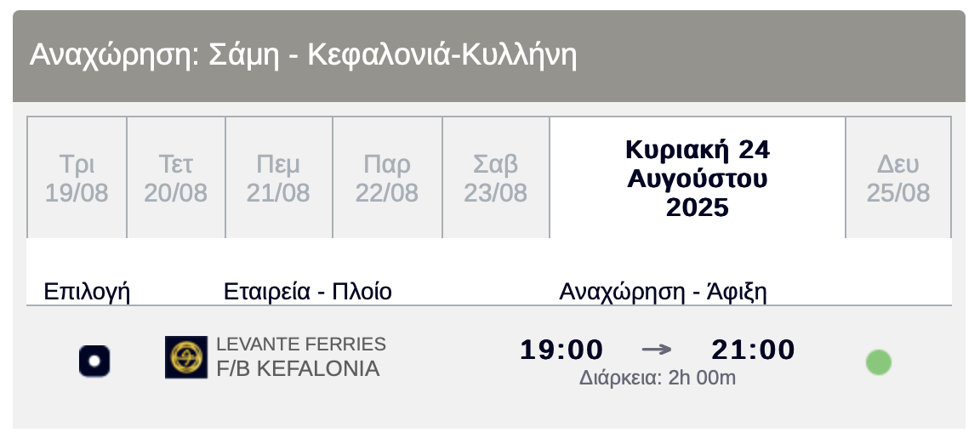Switch to the Τετ 20/08 date tab

(x=175, y=178)
